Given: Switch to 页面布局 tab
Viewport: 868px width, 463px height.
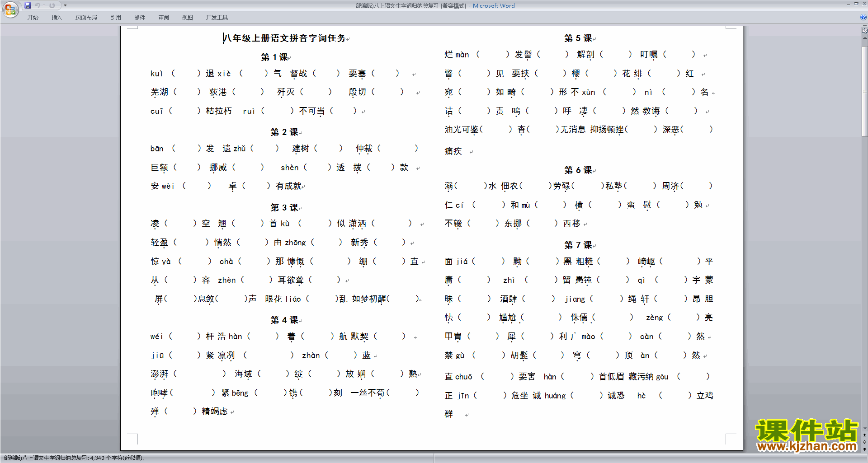Looking at the screenshot, I should 86,18.
